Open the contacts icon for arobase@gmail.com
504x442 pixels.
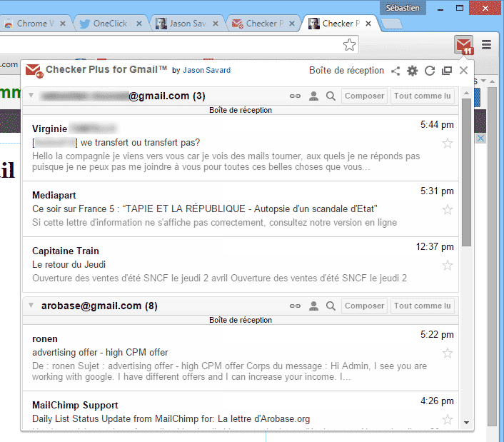[313, 306]
